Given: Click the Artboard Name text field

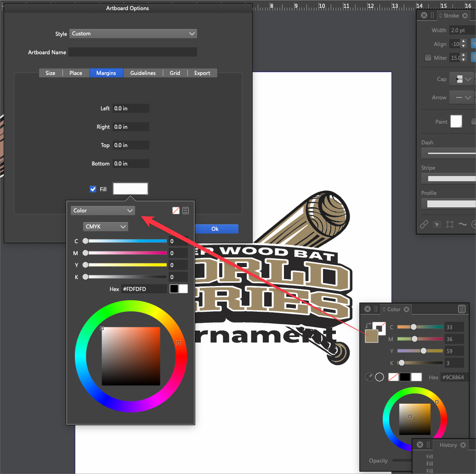Looking at the screenshot, I should pos(133,52).
